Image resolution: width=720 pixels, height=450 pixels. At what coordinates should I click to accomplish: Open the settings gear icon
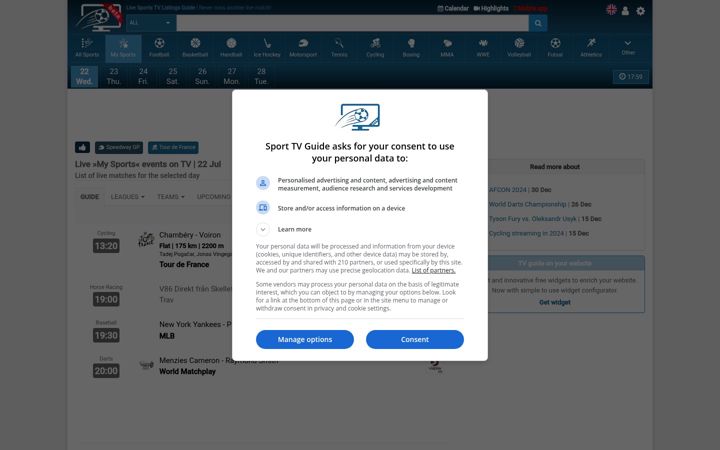tap(641, 11)
